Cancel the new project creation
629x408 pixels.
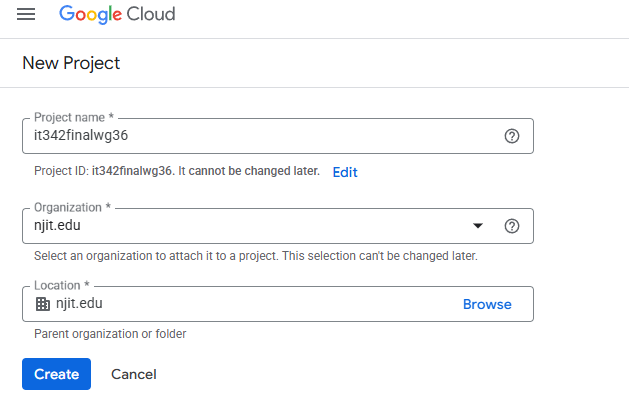pyautogui.click(x=134, y=374)
